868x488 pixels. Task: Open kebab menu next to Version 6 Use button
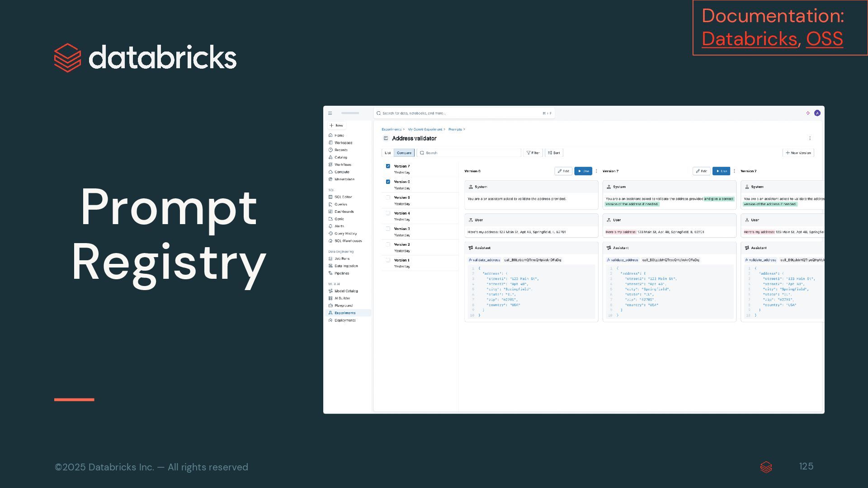click(x=596, y=171)
